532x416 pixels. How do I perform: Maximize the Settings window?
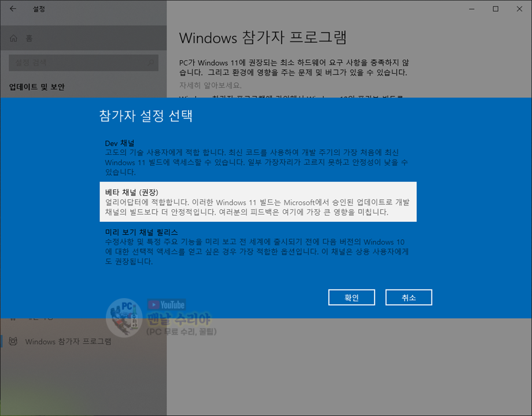pos(496,9)
